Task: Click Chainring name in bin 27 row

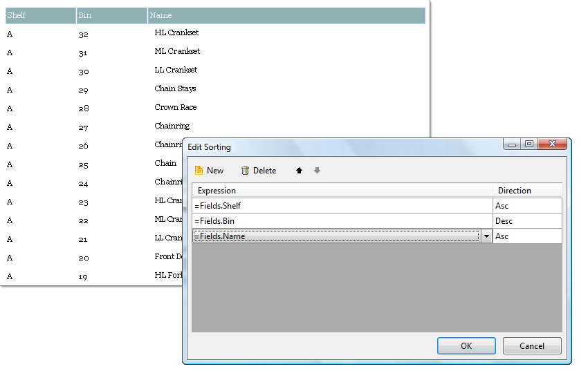Action: 172,126
